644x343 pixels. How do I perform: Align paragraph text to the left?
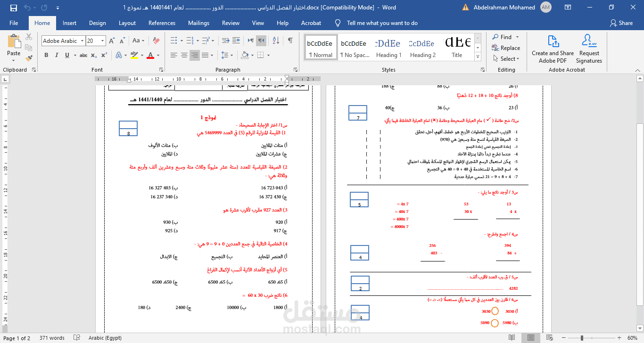pos(173,55)
